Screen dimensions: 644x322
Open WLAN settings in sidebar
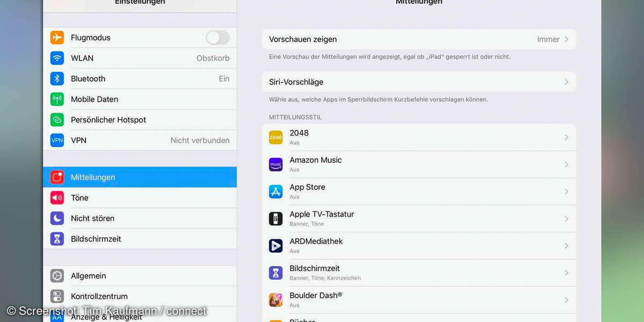pos(140,58)
